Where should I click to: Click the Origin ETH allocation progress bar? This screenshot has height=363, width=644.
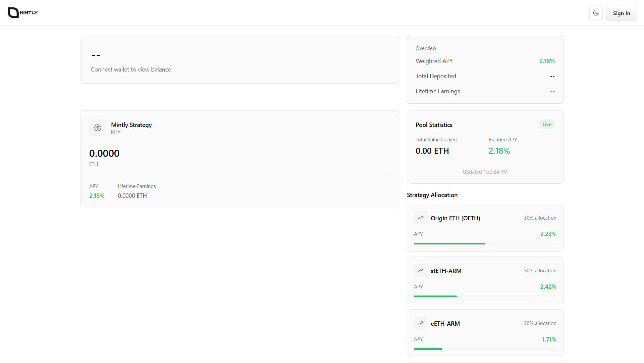point(485,243)
